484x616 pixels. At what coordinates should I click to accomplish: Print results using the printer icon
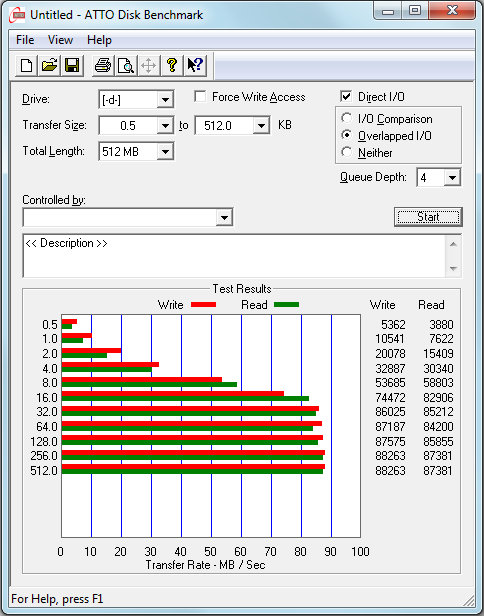(x=103, y=65)
